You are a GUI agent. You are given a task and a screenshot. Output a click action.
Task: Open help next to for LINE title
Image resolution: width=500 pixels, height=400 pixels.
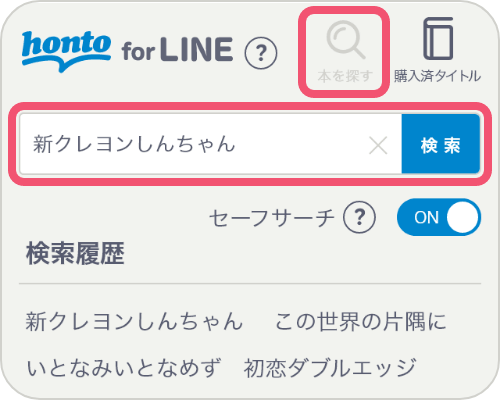261,53
